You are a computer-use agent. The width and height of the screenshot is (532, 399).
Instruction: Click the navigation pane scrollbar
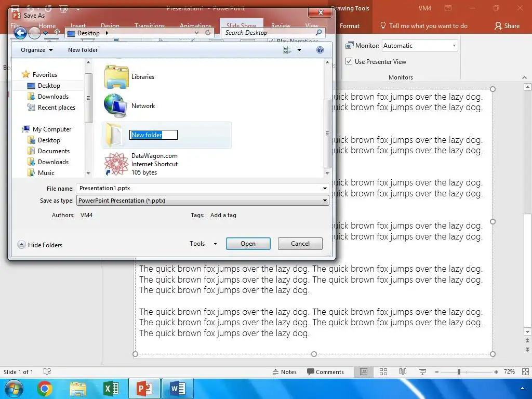[x=88, y=98]
